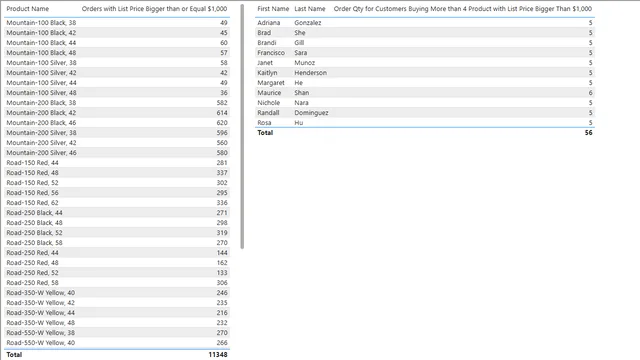Select the Mountain-200 Black, 38 product
Screen dimensions: 640x360
pyautogui.click(x=41, y=102)
